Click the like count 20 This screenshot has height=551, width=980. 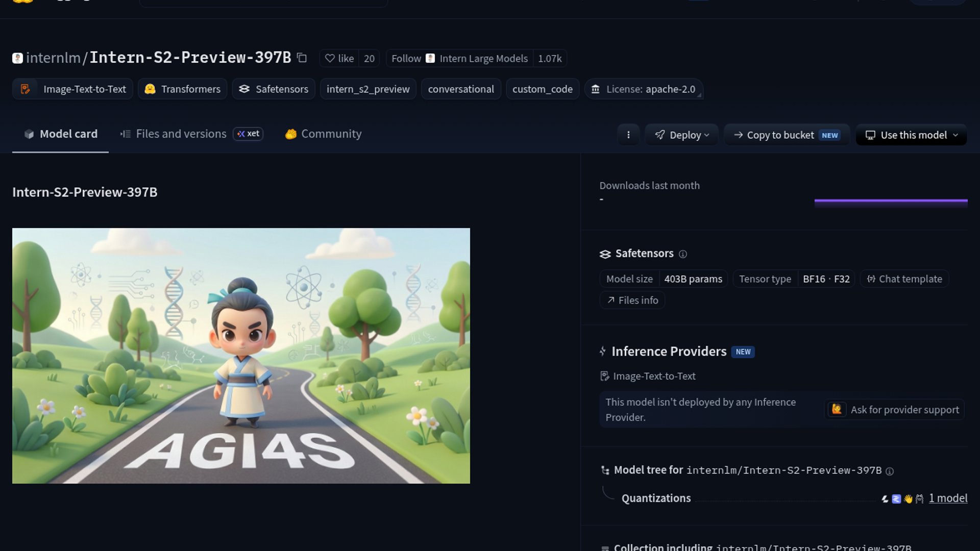[x=369, y=58]
